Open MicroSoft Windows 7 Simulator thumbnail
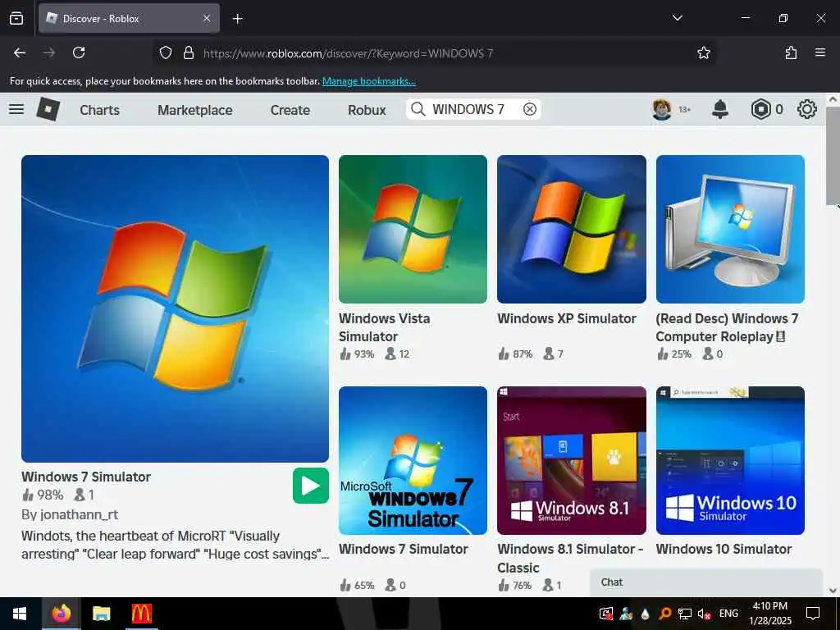This screenshot has width=840, height=630. 413,460
